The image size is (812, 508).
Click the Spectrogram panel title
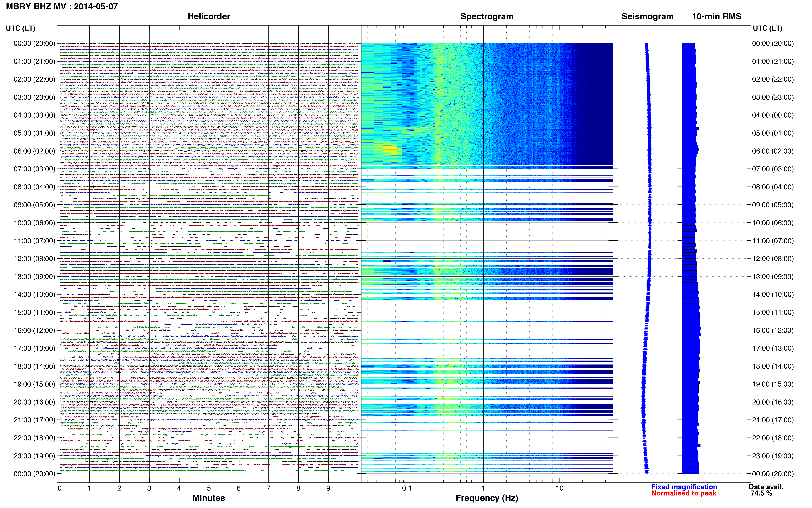[487, 16]
